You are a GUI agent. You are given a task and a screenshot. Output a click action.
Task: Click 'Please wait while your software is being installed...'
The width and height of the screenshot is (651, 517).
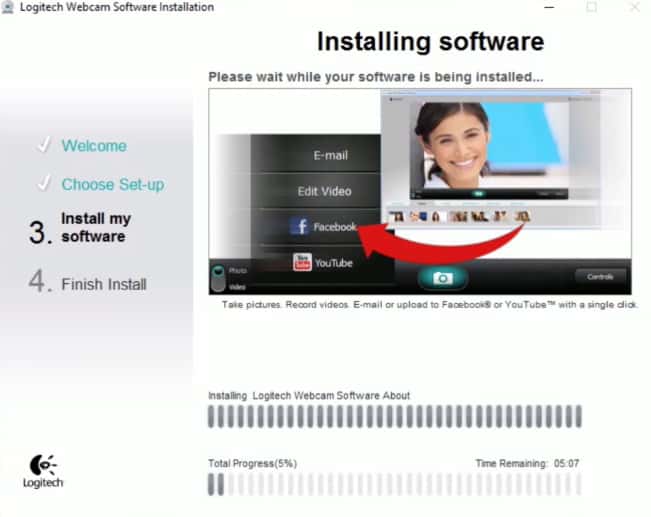pyautogui.click(x=376, y=77)
